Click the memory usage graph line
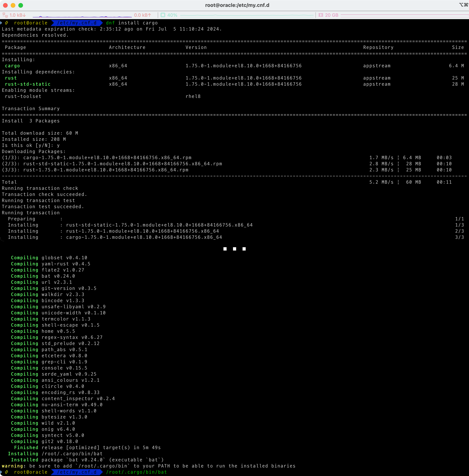The image size is (469, 476). (x=404, y=15)
